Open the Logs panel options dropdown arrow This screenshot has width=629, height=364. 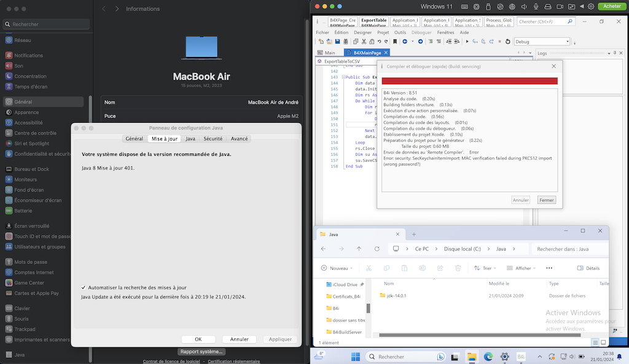tap(609, 53)
